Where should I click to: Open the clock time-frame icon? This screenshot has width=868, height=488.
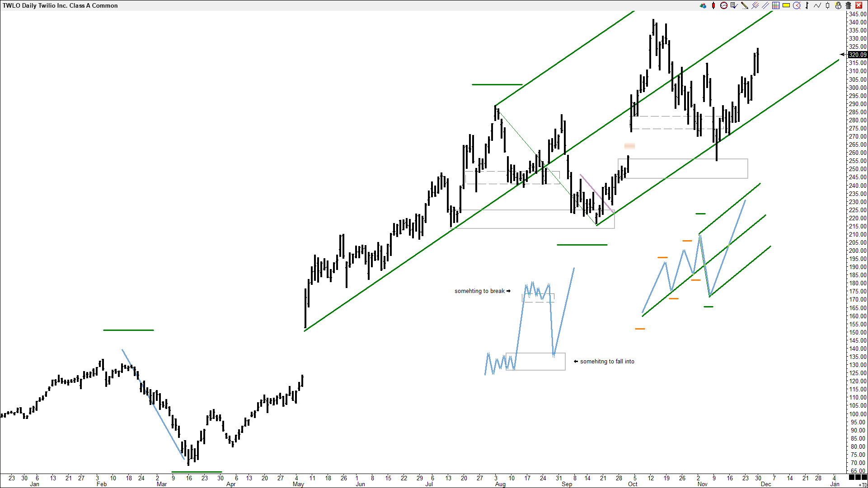point(723,5)
